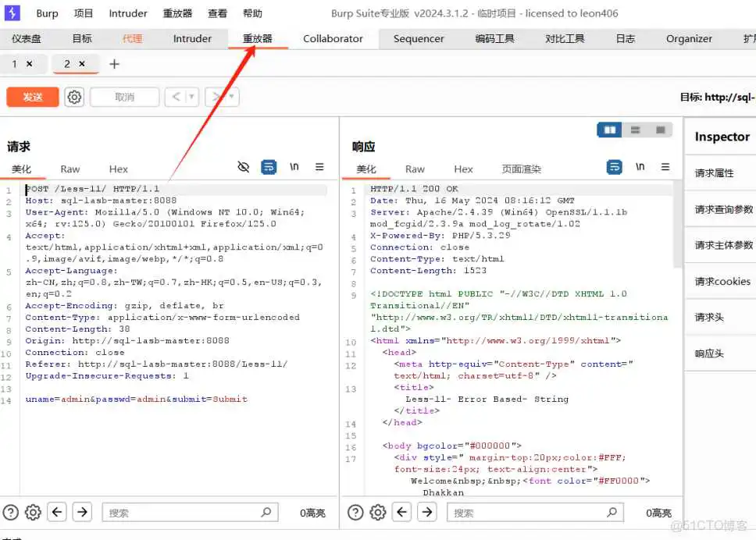Select the request Hex view tab

point(119,169)
